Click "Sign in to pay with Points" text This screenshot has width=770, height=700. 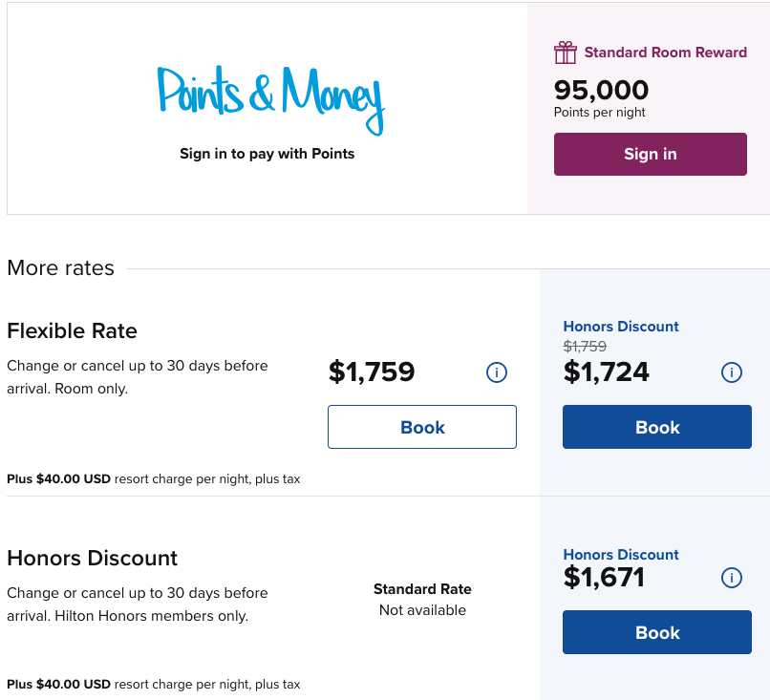267,154
